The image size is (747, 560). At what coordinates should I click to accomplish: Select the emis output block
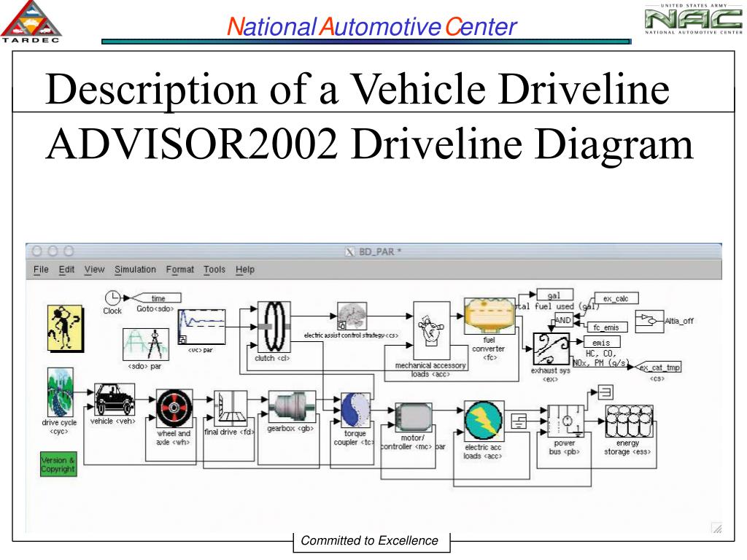[602, 341]
